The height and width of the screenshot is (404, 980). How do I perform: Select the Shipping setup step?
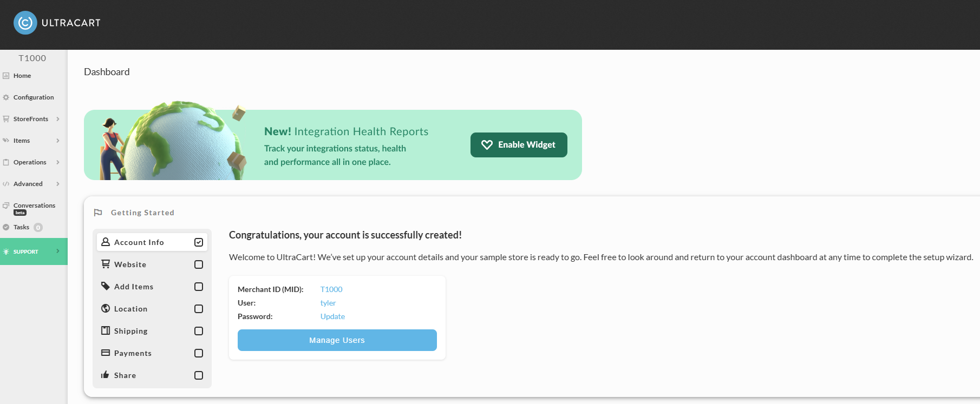(152, 331)
